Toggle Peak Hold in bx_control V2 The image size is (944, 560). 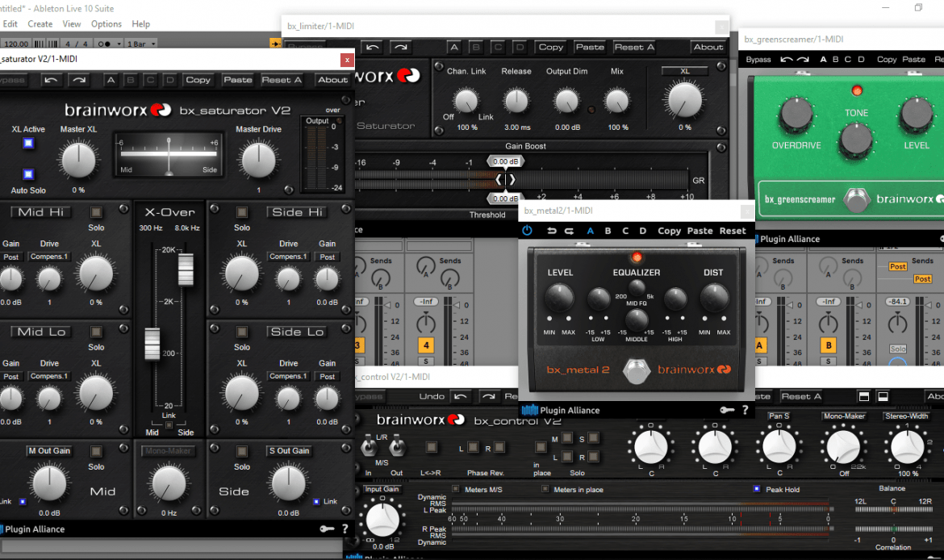click(x=757, y=489)
